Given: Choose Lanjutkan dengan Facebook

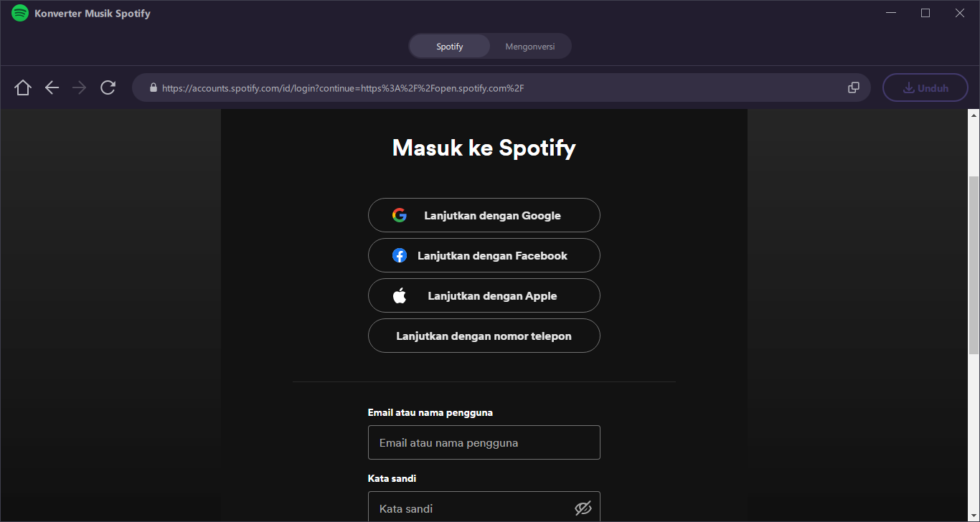Looking at the screenshot, I should coord(484,255).
